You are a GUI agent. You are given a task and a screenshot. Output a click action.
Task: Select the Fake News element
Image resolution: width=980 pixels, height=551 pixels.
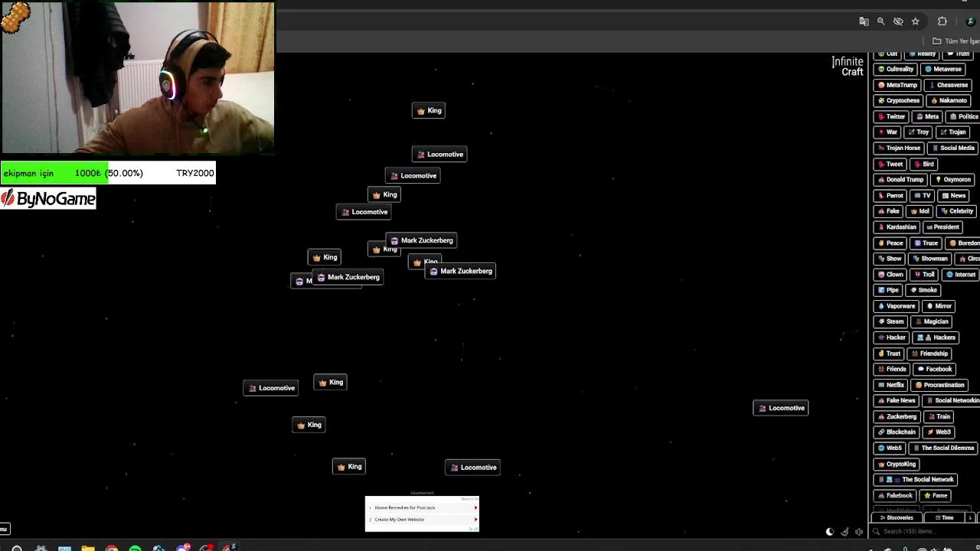pyautogui.click(x=897, y=400)
